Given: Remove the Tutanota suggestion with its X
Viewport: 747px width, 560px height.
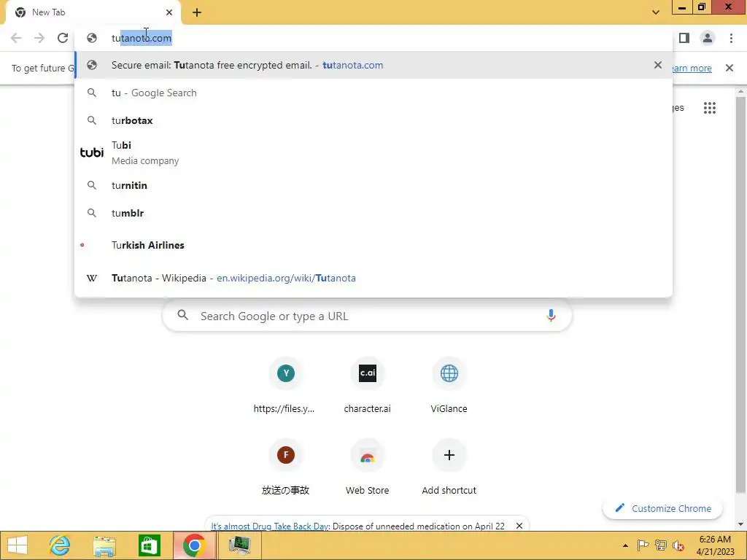Looking at the screenshot, I should tap(658, 65).
